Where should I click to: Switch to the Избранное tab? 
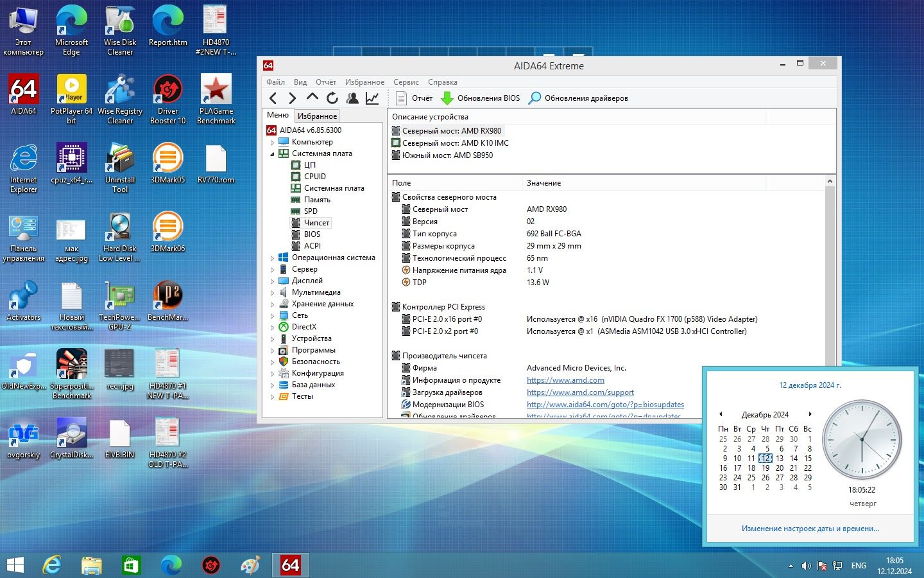pos(317,116)
